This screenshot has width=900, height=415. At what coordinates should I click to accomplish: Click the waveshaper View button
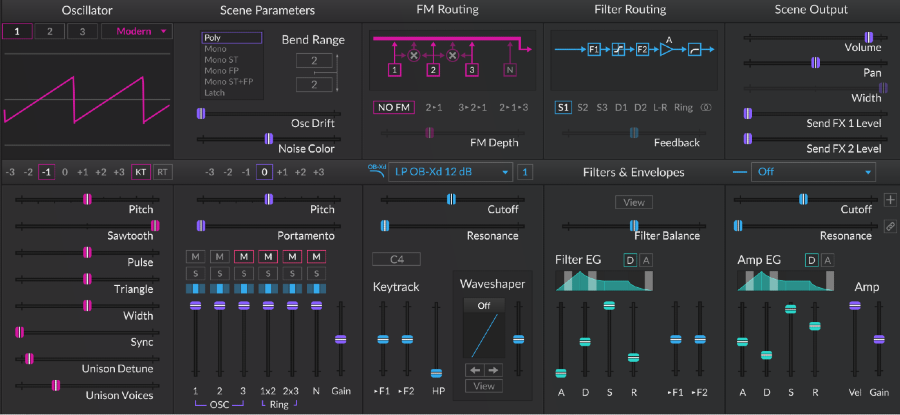click(484, 386)
